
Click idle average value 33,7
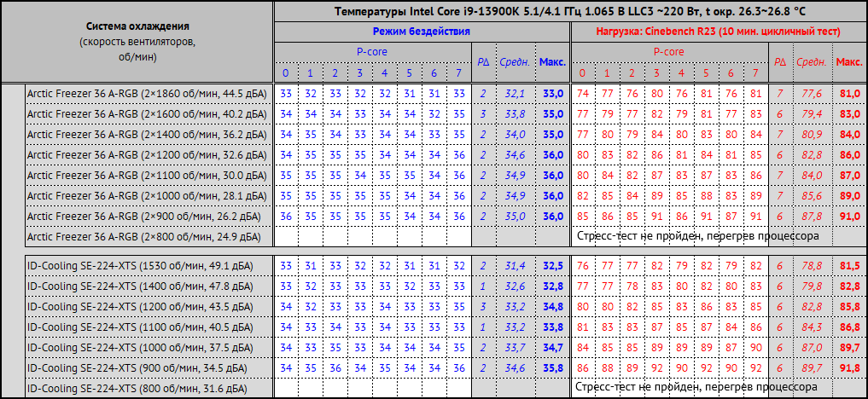pos(516,348)
